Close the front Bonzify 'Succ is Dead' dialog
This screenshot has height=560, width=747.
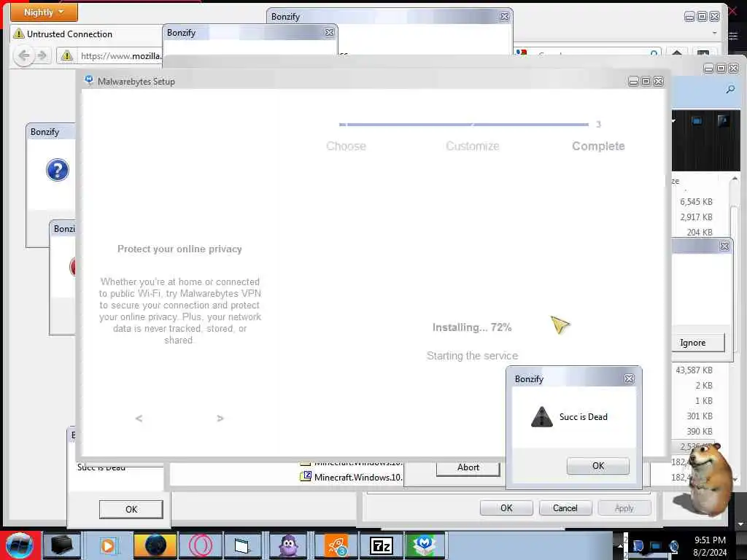629,379
